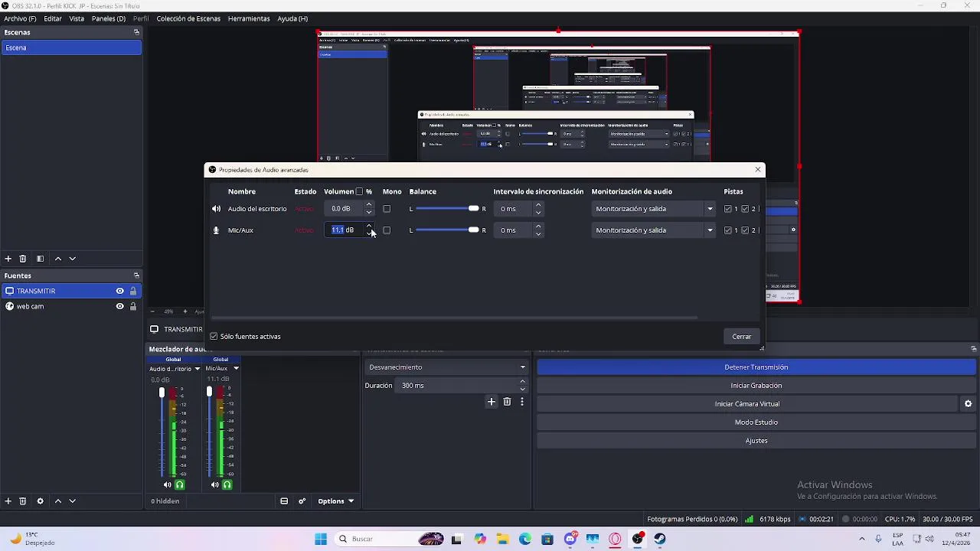Delete selected scene using Escenas trash icon

[23, 259]
